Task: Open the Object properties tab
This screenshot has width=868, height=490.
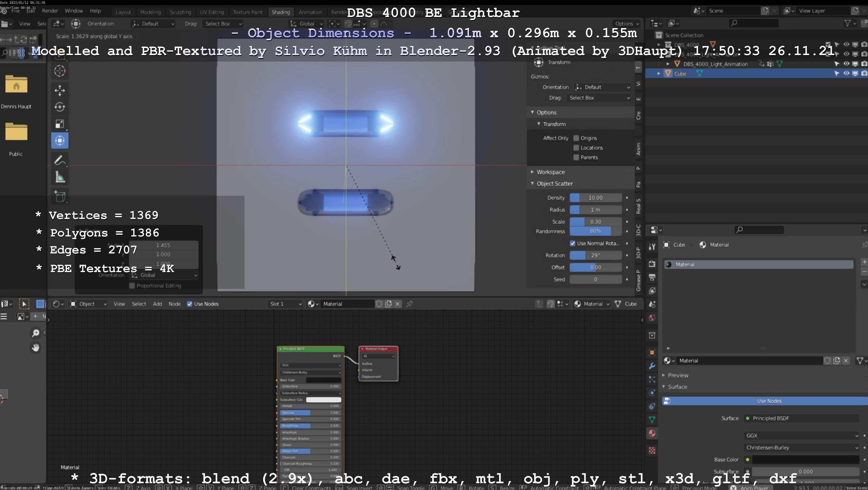Action: (x=652, y=352)
